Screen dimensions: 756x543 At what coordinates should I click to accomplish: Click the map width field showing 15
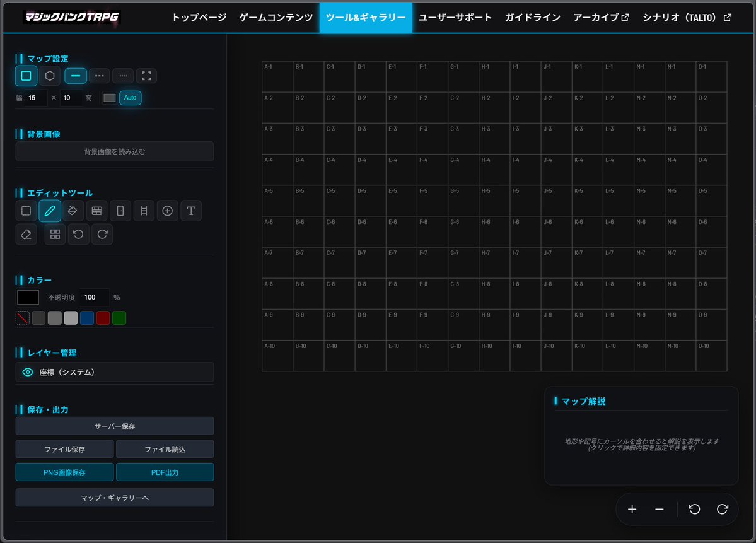[37, 98]
